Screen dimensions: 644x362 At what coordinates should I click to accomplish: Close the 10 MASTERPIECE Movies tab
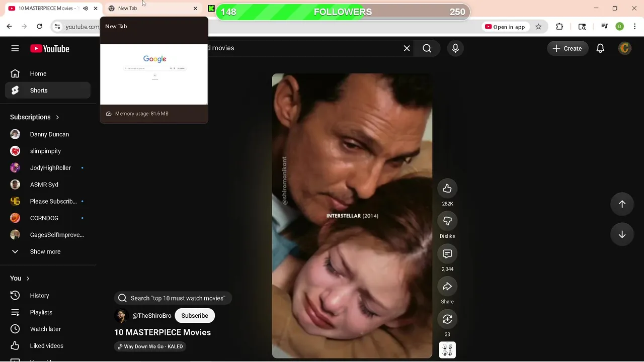pos(96,9)
